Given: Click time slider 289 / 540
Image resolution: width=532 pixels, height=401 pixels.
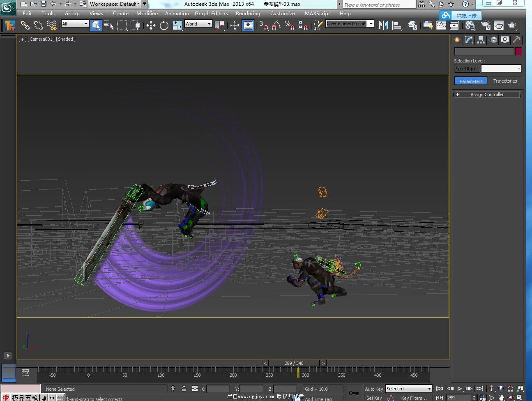Looking at the screenshot, I should tap(294, 363).
